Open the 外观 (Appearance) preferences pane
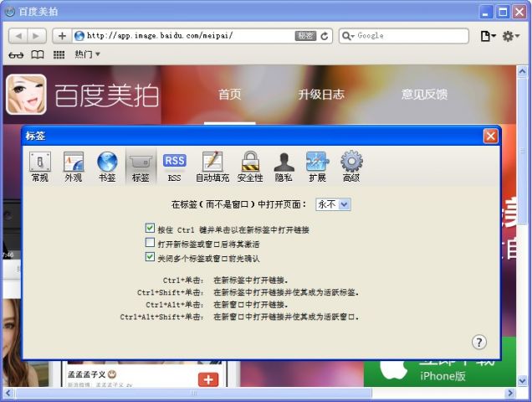 pos(74,167)
